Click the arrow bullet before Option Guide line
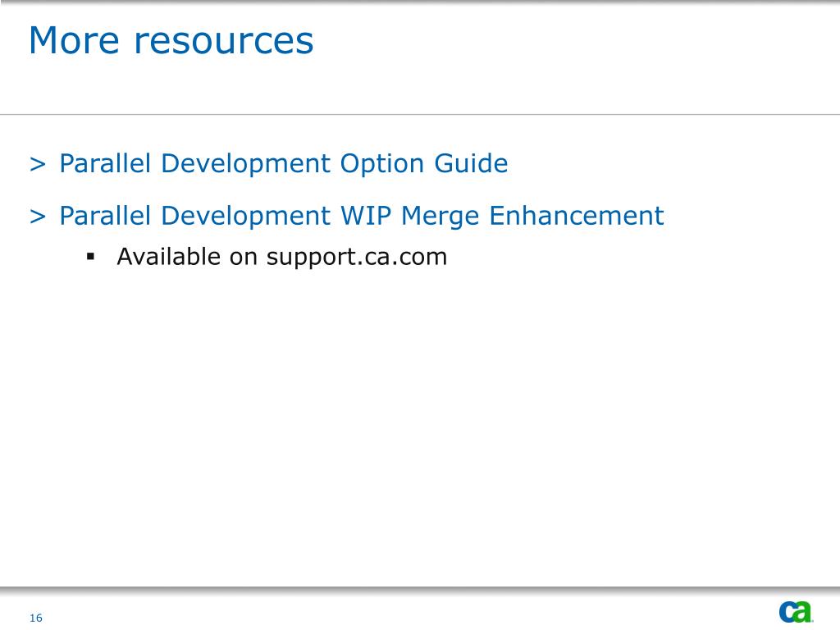The height and width of the screenshot is (630, 840). pos(38,164)
